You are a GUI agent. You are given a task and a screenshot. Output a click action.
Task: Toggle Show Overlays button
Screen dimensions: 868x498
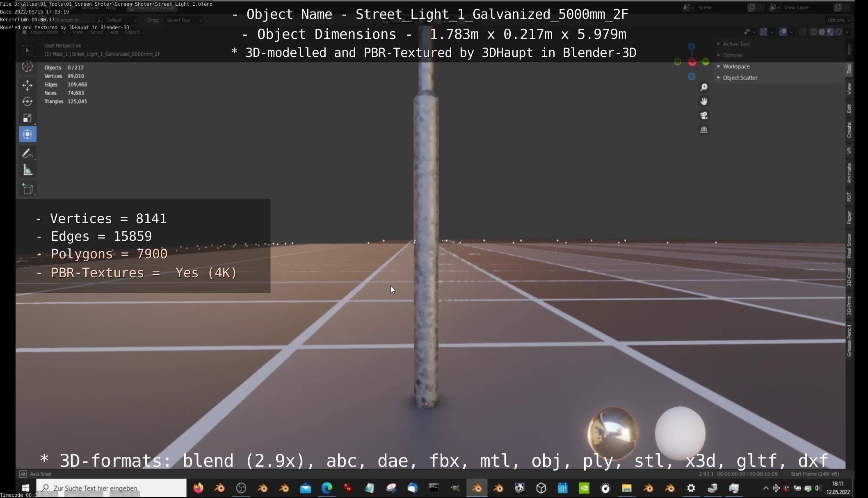(x=783, y=32)
